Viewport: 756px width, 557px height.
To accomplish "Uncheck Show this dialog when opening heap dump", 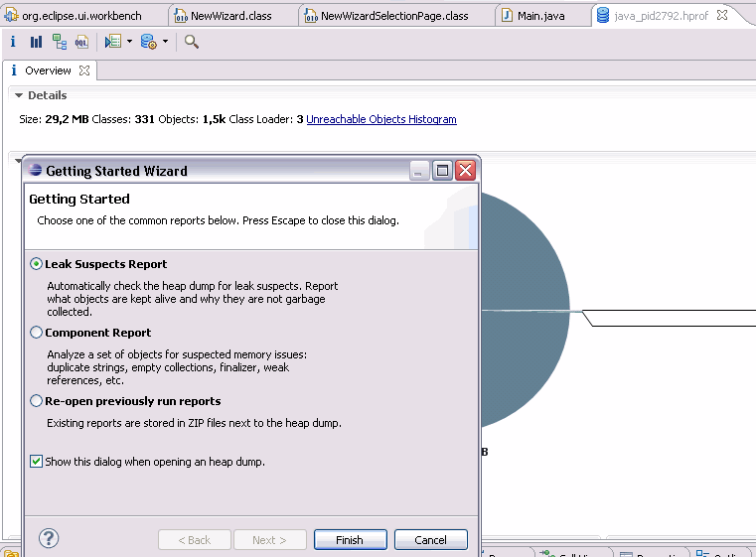I will 36,462.
